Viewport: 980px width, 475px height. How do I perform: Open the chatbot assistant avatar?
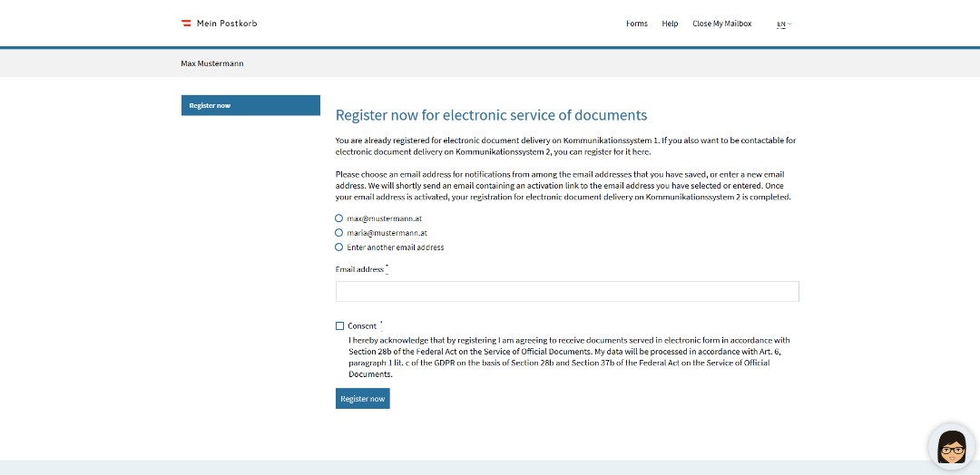click(952, 447)
